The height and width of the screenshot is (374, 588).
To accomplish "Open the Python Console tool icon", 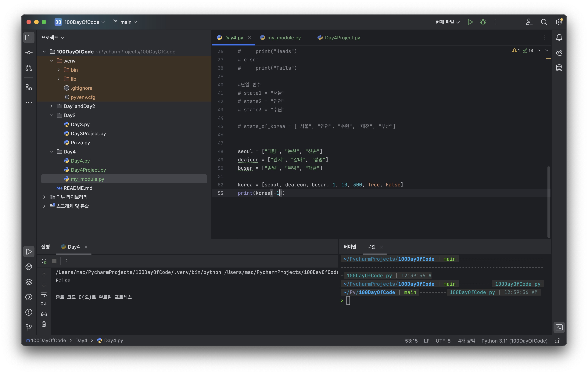I will pos(29,267).
